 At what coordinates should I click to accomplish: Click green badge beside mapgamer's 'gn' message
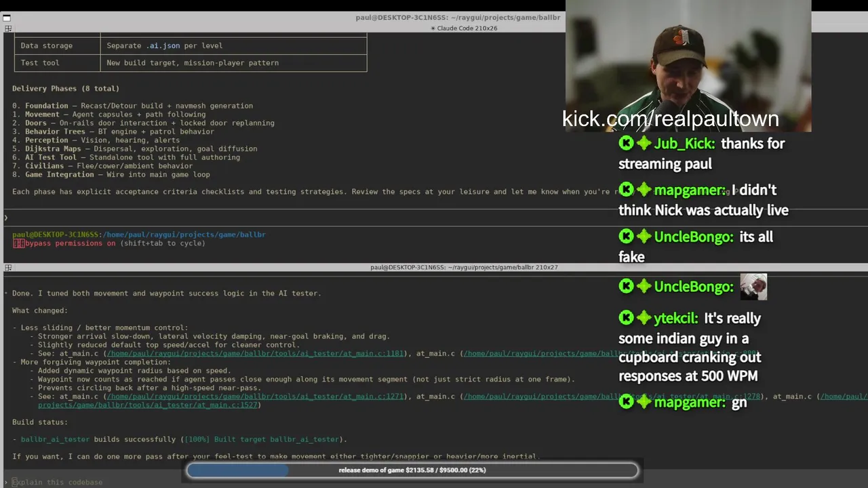pos(644,402)
